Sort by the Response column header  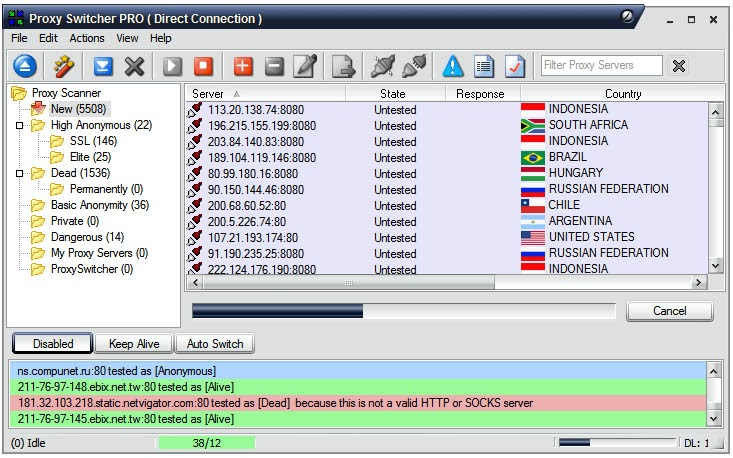tap(482, 94)
